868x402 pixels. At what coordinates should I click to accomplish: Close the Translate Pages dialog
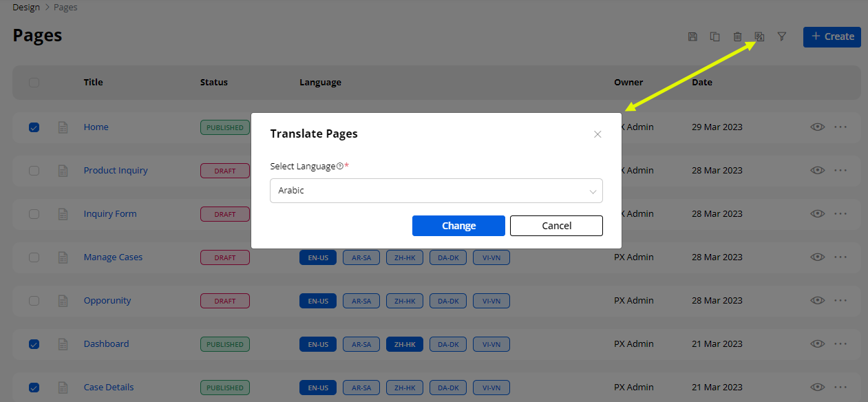pyautogui.click(x=597, y=134)
